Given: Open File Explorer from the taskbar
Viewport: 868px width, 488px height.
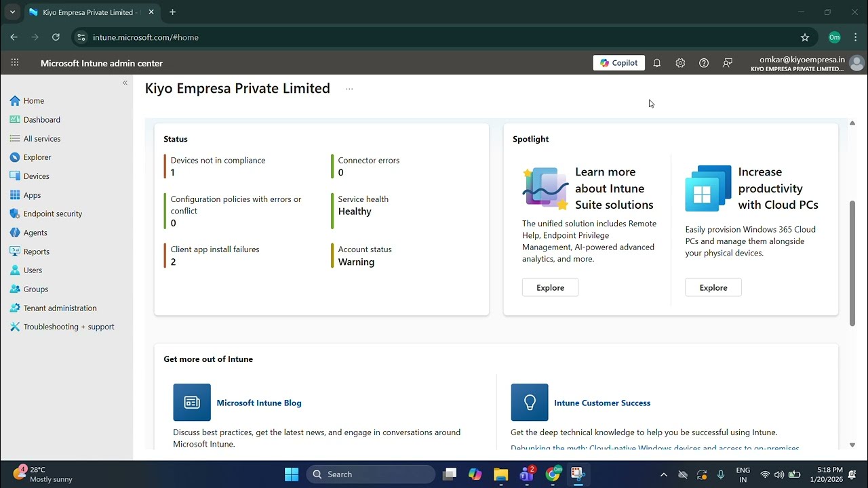Looking at the screenshot, I should pos(500,474).
